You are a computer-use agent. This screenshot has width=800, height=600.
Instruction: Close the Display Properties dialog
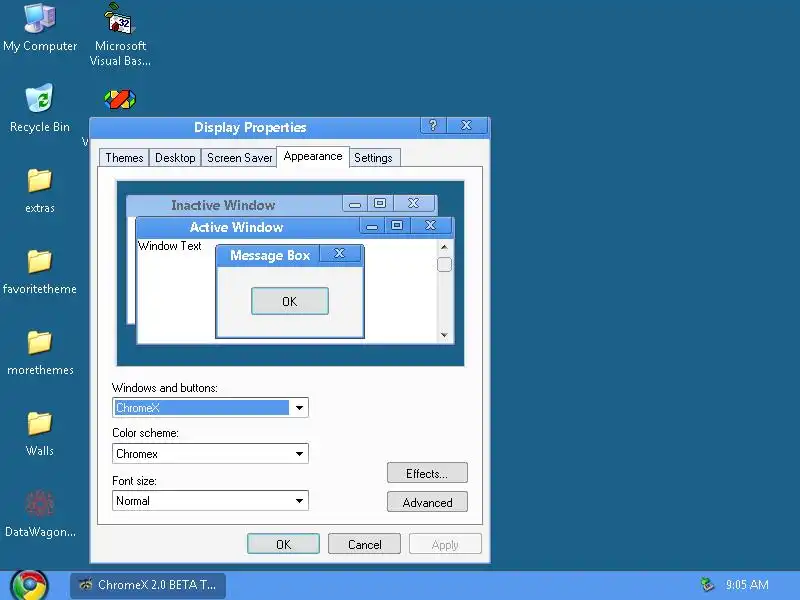coord(466,126)
